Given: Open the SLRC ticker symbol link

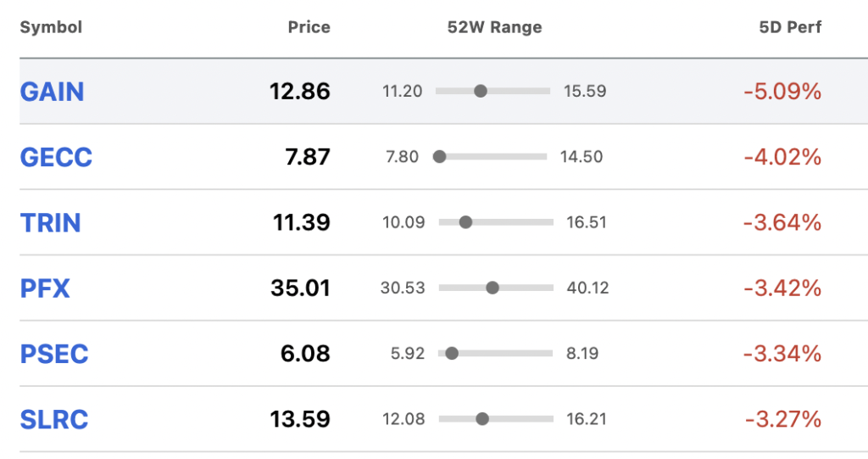Looking at the screenshot, I should click(x=54, y=419).
